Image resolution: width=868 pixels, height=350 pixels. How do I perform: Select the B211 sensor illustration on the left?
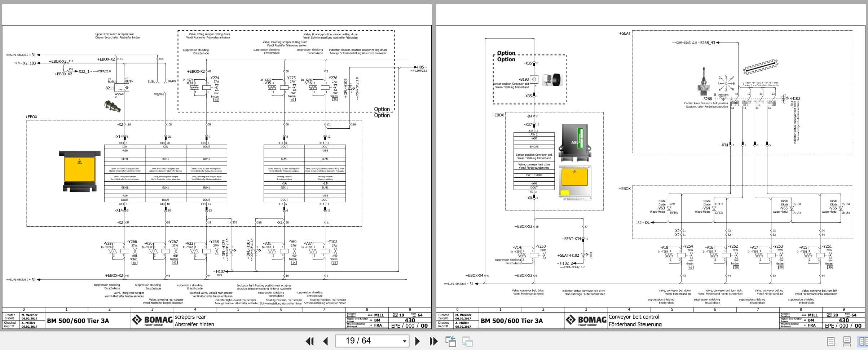[x=113, y=105]
